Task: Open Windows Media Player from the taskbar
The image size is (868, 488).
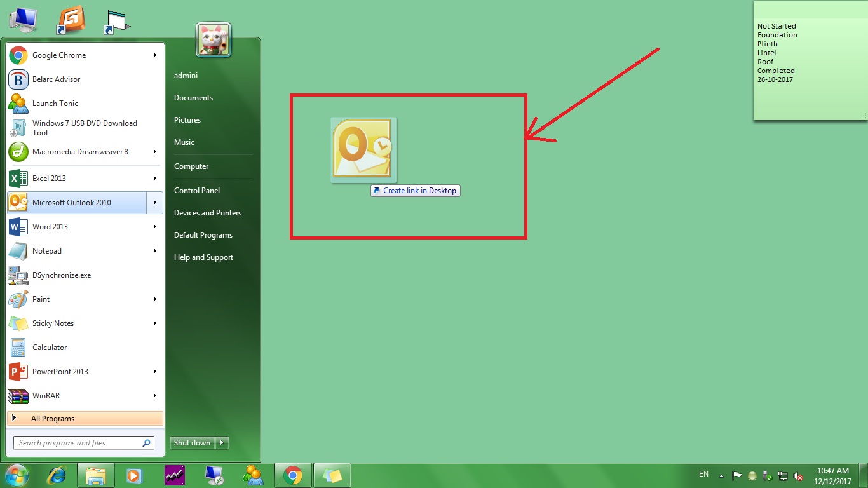Action: pos(134,475)
